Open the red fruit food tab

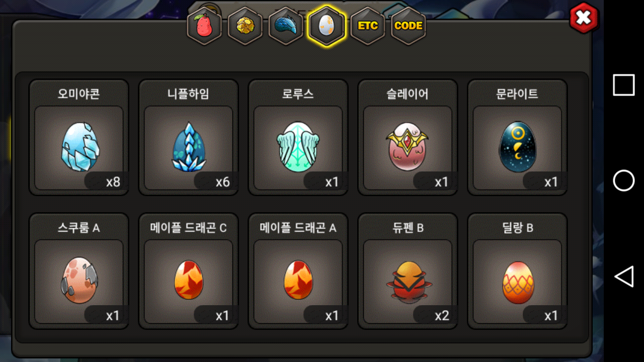click(204, 26)
